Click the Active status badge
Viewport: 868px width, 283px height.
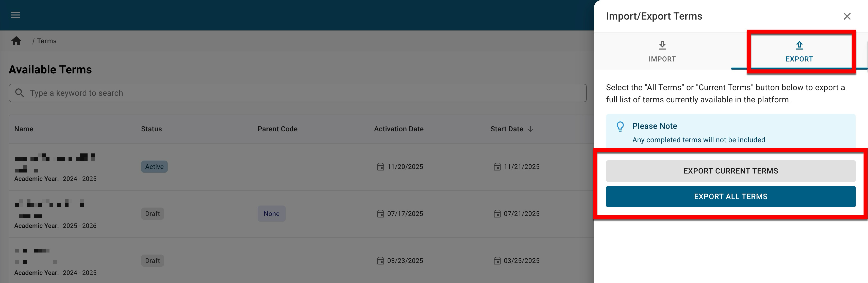pos(154,167)
